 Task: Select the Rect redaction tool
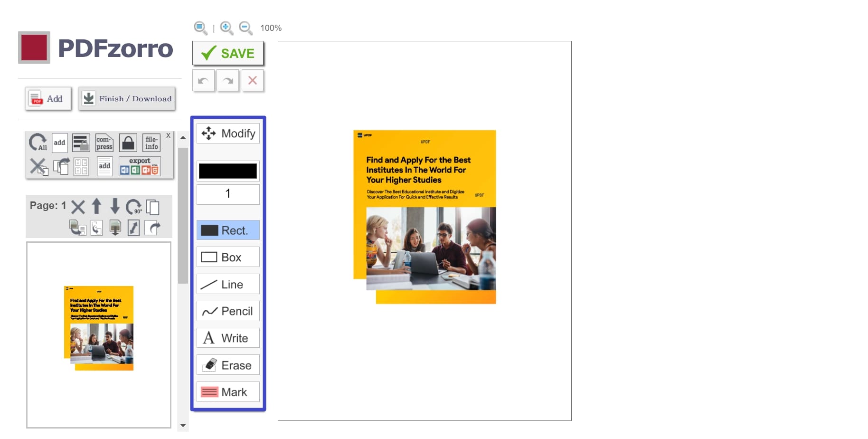pyautogui.click(x=227, y=230)
